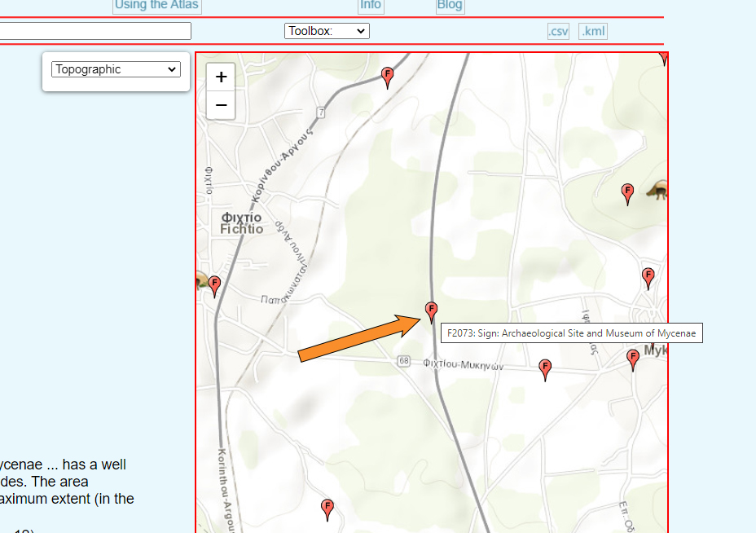Click the route 68 road shield

coord(404,361)
